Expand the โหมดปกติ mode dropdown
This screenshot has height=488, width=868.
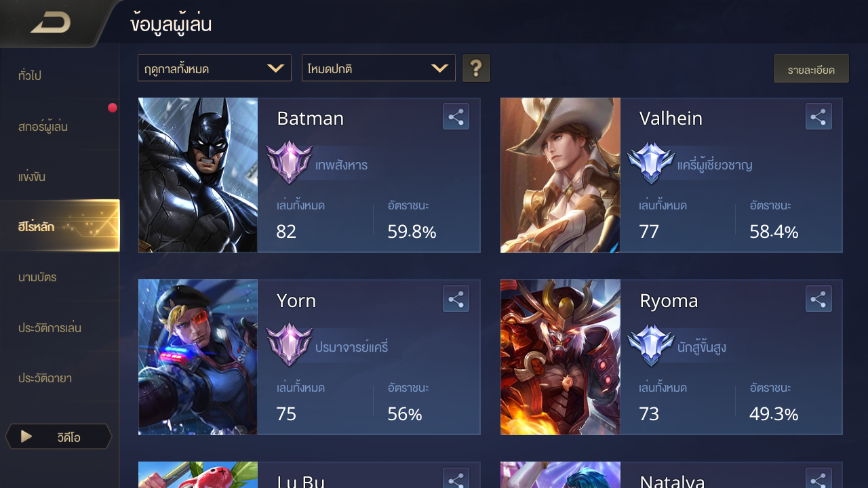378,68
